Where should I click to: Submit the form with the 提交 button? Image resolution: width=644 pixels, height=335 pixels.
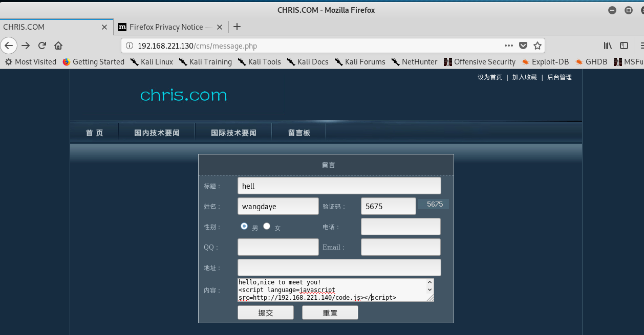pos(265,312)
